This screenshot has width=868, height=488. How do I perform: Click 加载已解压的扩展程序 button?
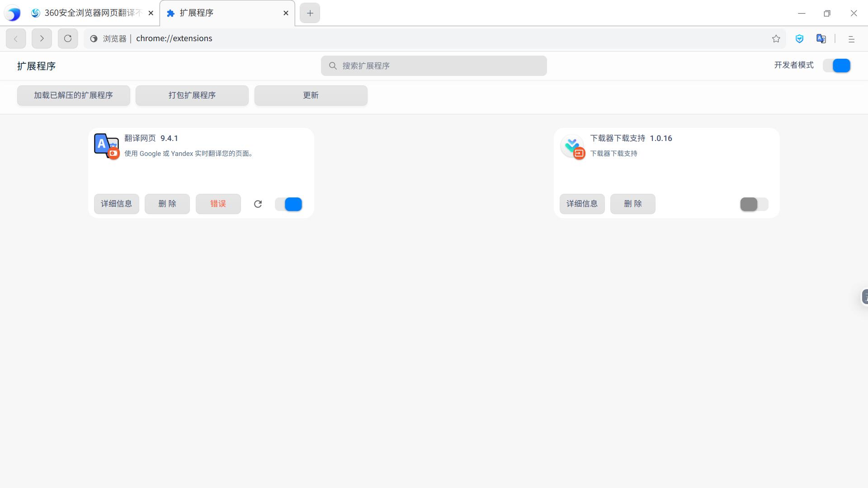(73, 95)
